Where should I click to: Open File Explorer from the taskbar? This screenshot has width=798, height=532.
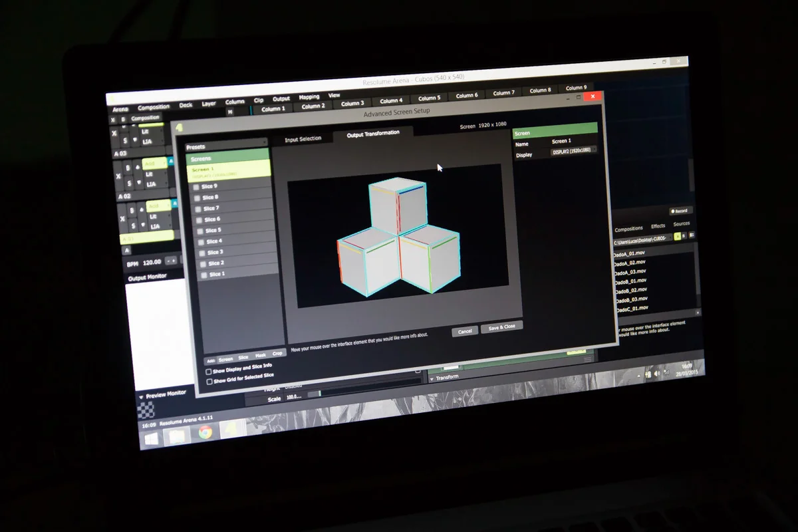(x=176, y=436)
